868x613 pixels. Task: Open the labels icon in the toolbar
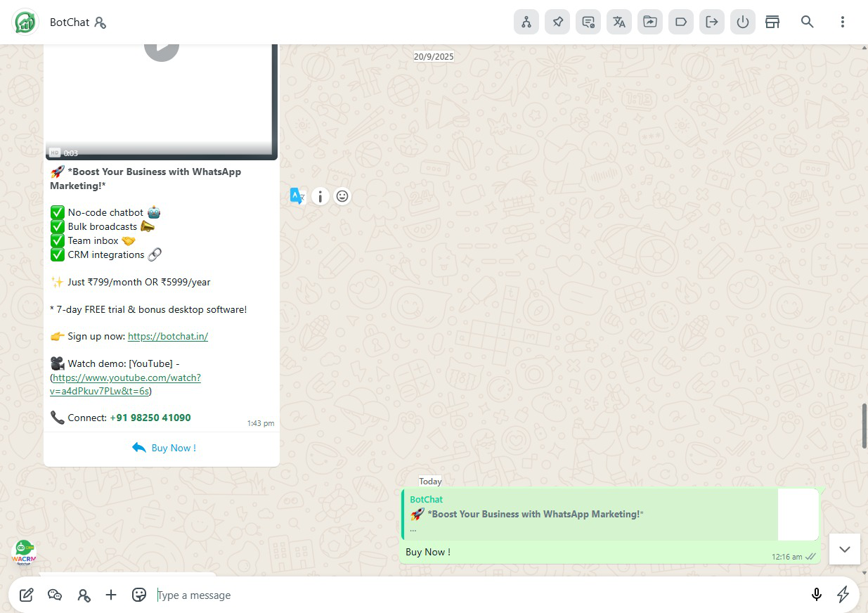(x=680, y=22)
